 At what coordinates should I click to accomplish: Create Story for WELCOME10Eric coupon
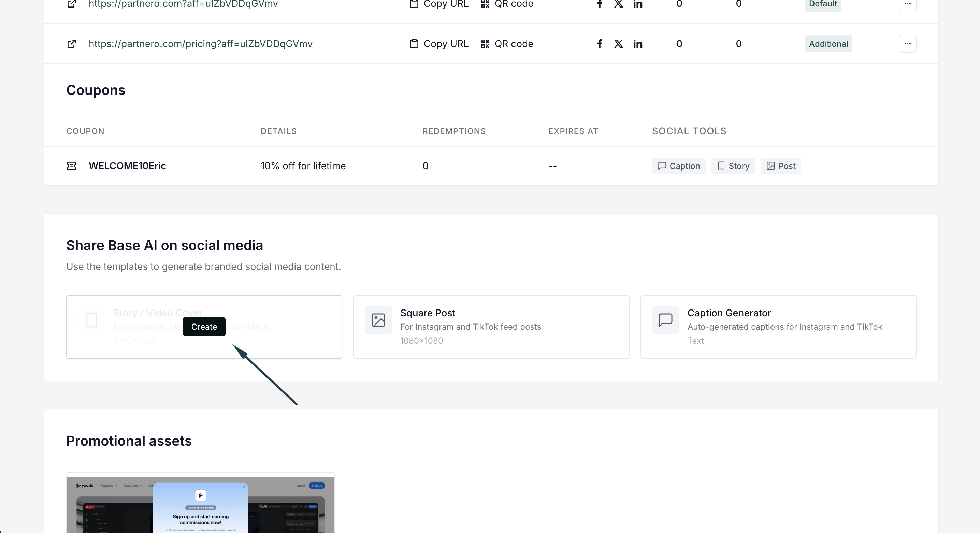click(733, 166)
